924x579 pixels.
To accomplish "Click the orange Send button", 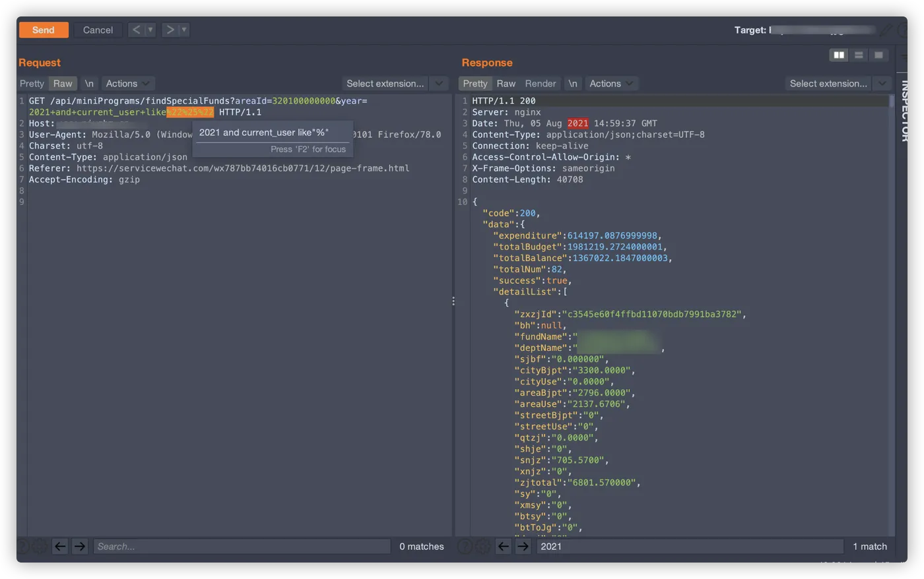I will coord(44,30).
